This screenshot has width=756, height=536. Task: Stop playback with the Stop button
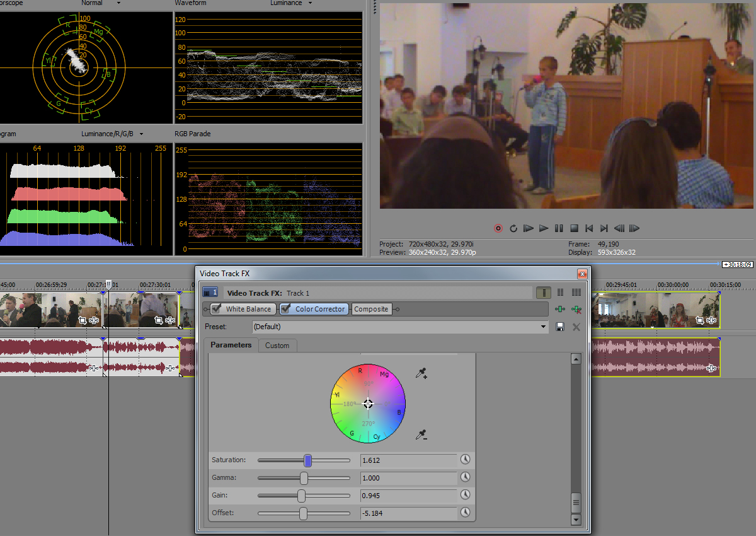coord(574,228)
